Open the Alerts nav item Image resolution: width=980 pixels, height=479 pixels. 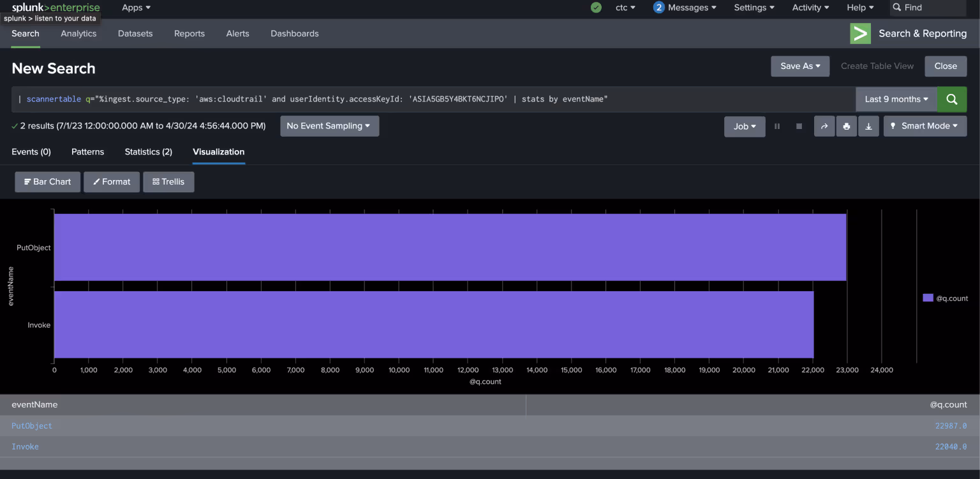(x=237, y=33)
